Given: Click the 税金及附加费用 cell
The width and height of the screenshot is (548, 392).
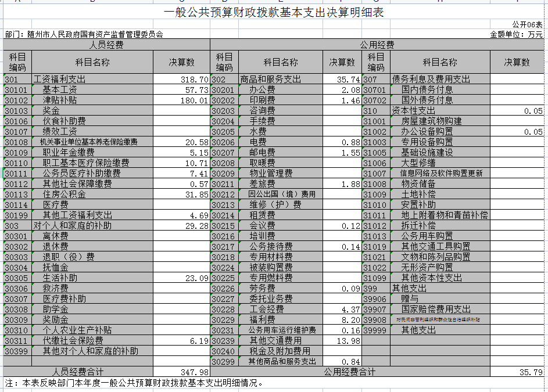Looking at the screenshot, I should (x=281, y=351).
